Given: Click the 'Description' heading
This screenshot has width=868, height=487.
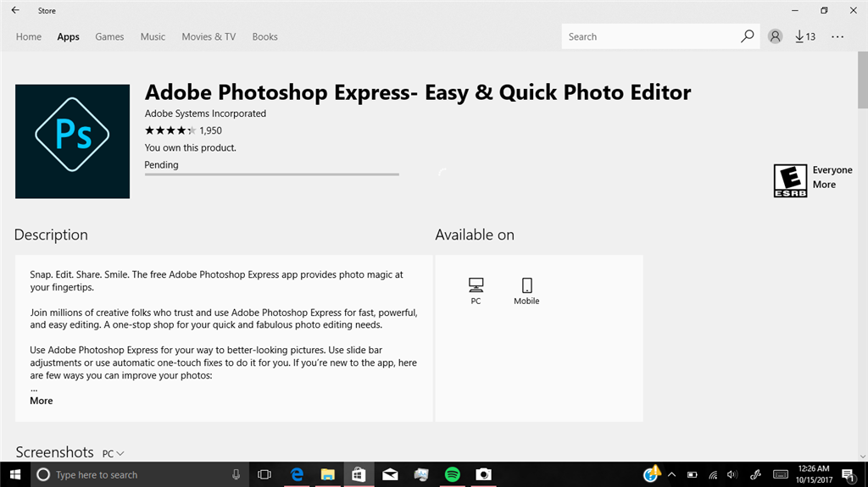Looking at the screenshot, I should coord(51,235).
